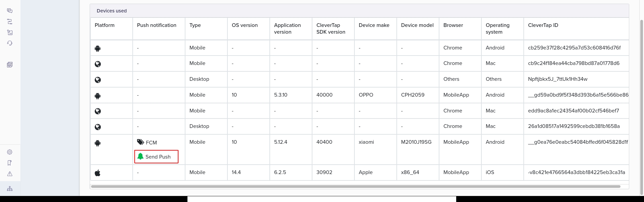
Task: Open the chat messages icon in sidebar
Action: coord(10,11)
